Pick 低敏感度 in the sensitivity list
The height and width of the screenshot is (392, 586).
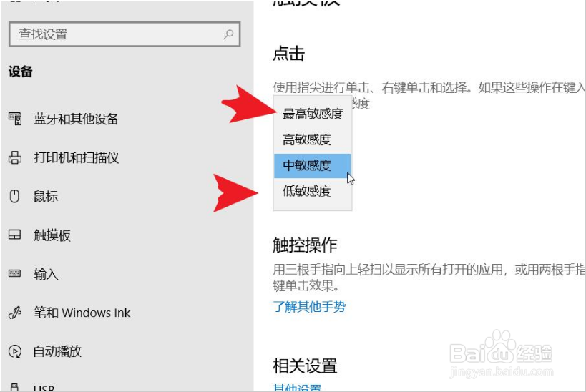tap(313, 191)
